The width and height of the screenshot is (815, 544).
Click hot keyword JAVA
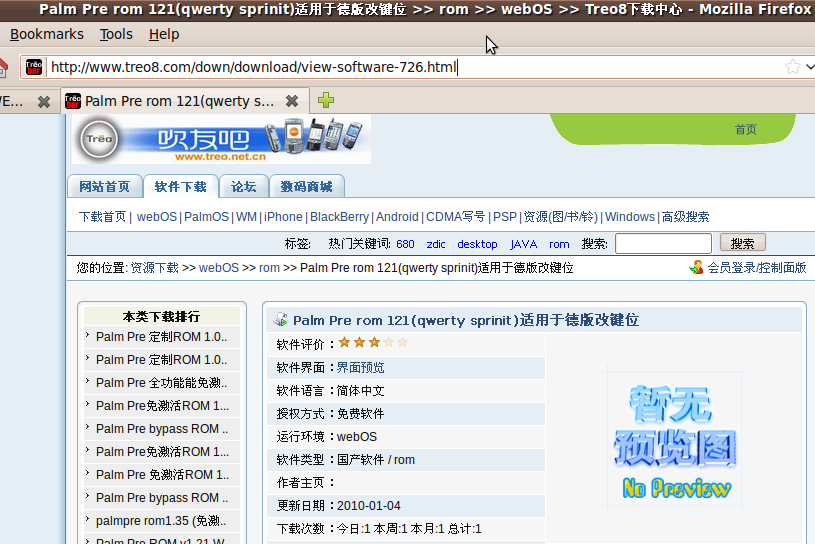click(523, 244)
